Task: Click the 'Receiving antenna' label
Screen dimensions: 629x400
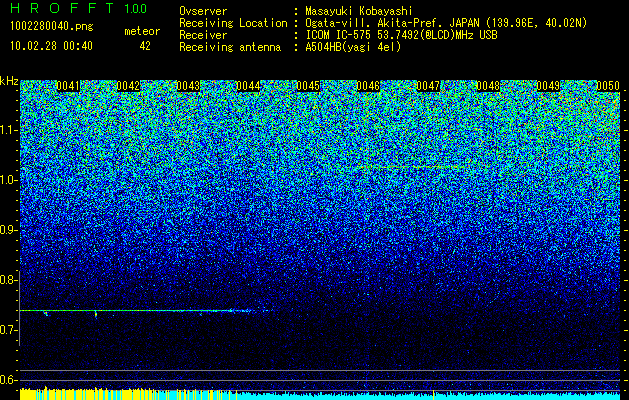Action: [x=230, y=47]
